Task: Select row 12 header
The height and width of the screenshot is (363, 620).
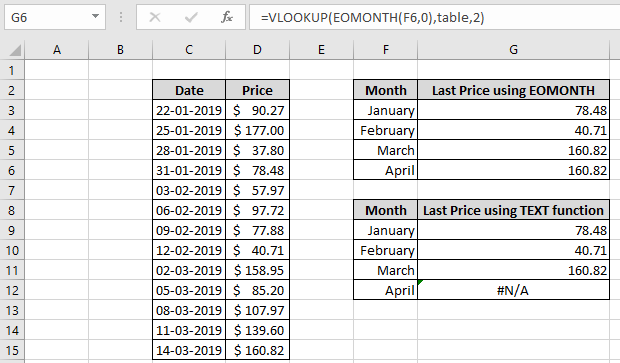Action: click(12, 290)
